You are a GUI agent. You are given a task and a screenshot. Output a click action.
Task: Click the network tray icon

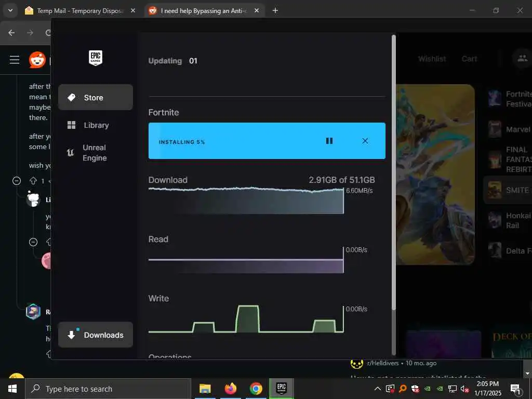coord(453,389)
